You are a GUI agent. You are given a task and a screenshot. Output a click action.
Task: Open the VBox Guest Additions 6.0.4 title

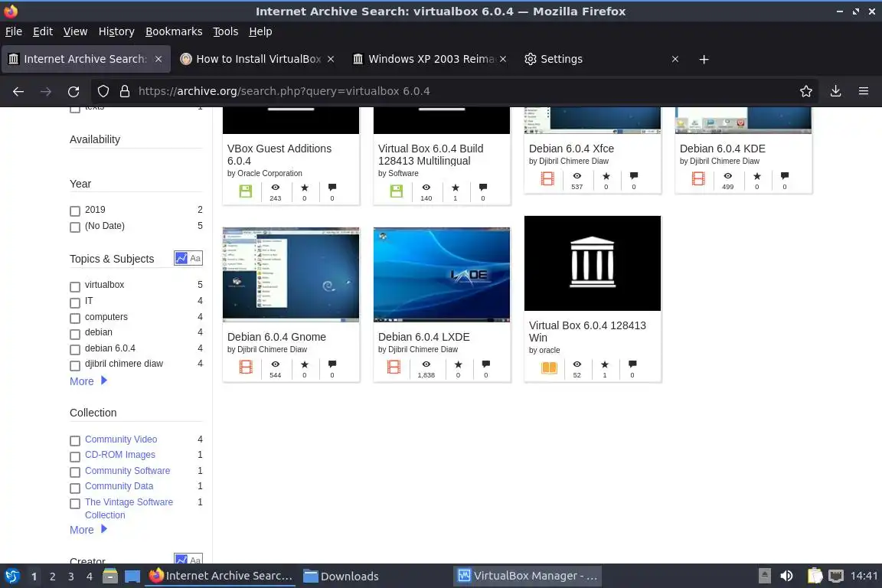coord(279,155)
